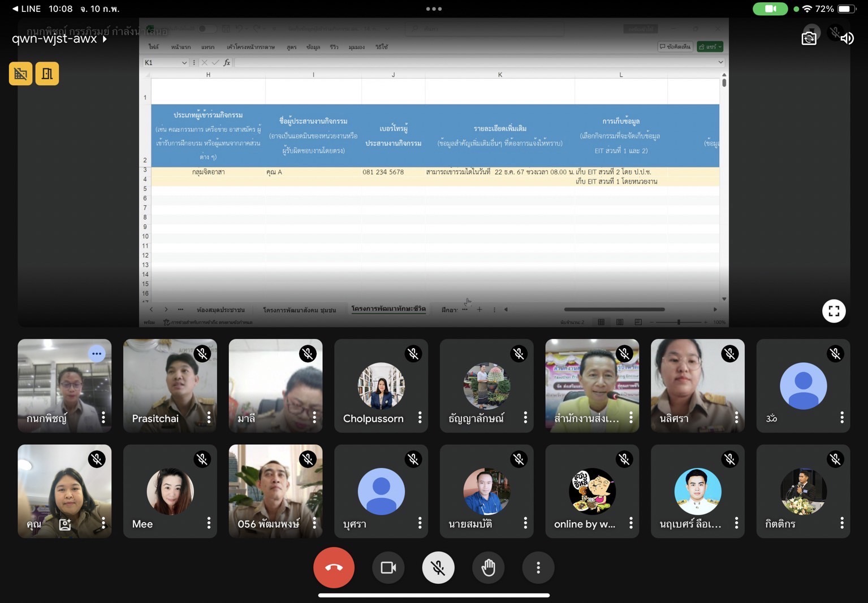The height and width of the screenshot is (603, 868).
Task: Return to LINE app from status bar
Action: tap(26, 8)
